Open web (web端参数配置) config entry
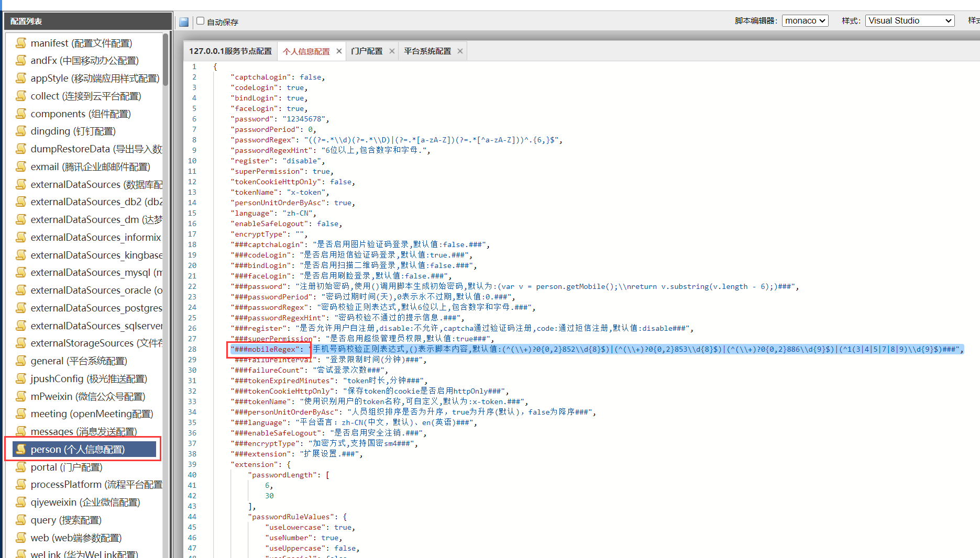 (76, 538)
